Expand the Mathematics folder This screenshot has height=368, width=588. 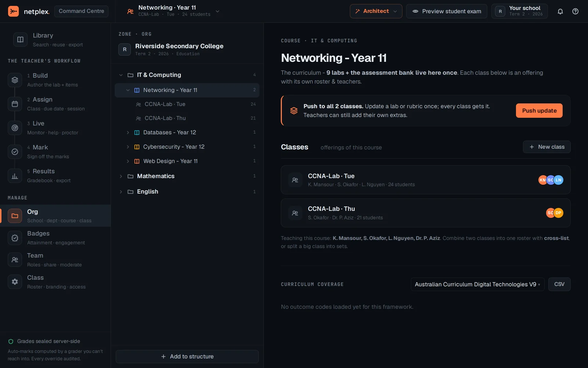tap(121, 176)
